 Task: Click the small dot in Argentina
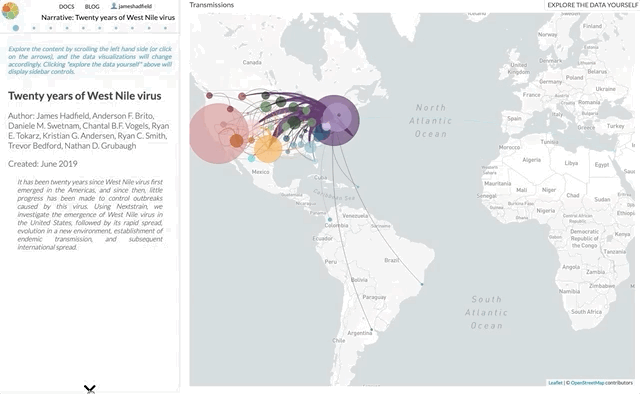371,329
